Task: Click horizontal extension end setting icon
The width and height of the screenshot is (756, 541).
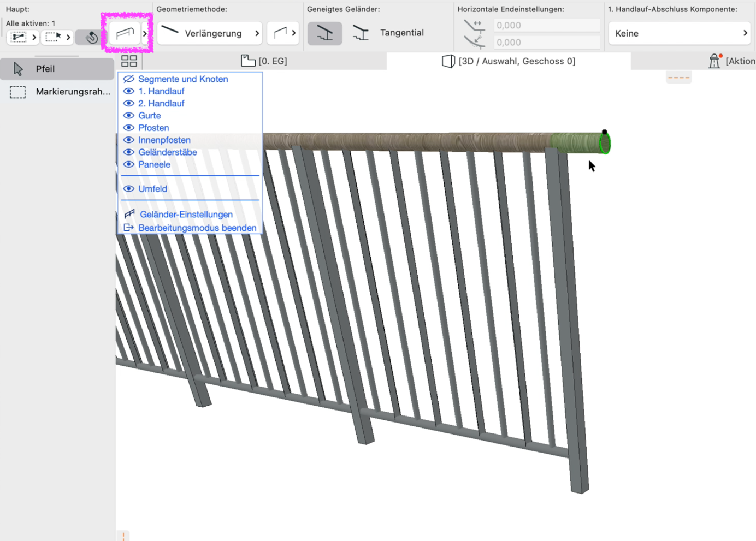Action: 474,25
